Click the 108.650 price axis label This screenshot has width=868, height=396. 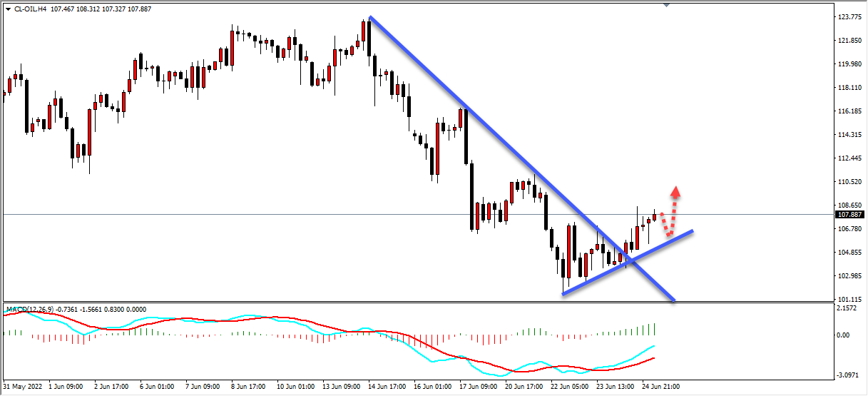click(849, 205)
